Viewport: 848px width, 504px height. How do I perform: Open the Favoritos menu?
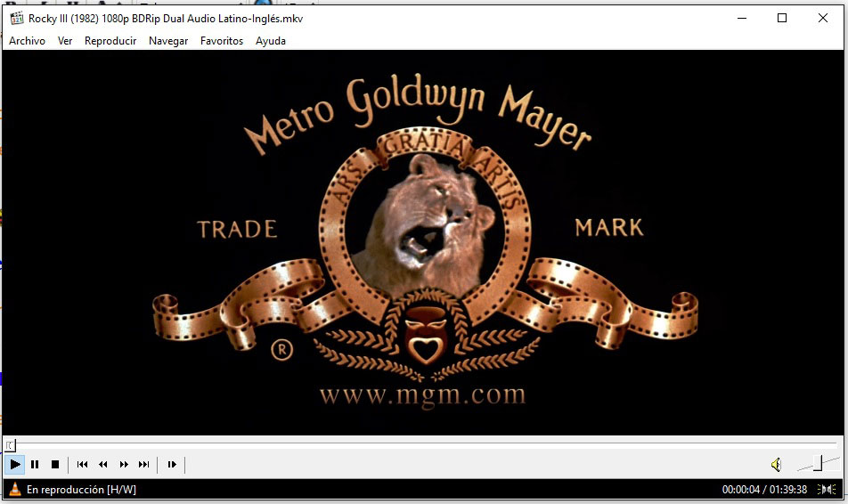pyautogui.click(x=222, y=41)
